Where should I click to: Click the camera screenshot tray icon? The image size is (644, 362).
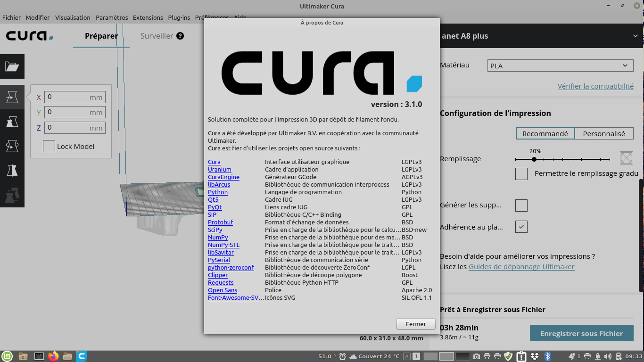click(x=477, y=356)
